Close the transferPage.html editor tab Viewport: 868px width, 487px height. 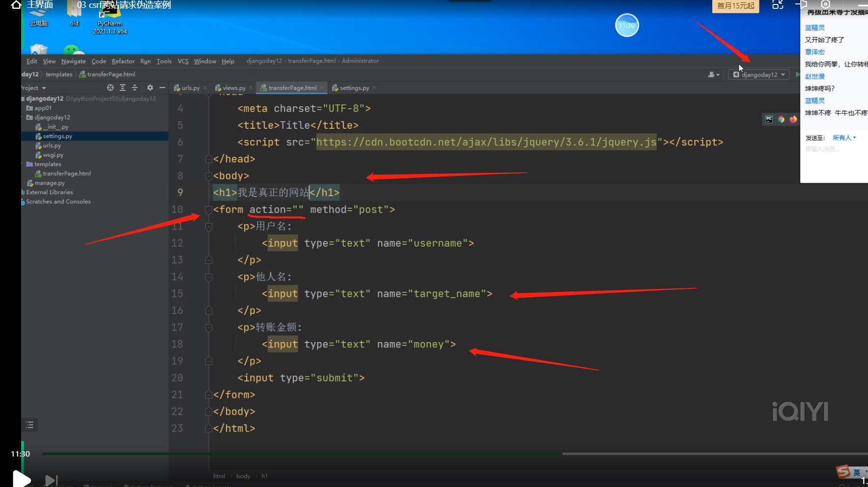322,88
